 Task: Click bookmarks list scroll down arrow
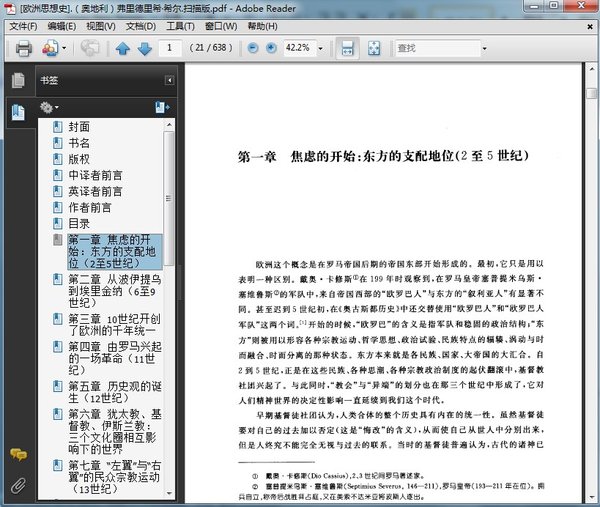click(169, 494)
